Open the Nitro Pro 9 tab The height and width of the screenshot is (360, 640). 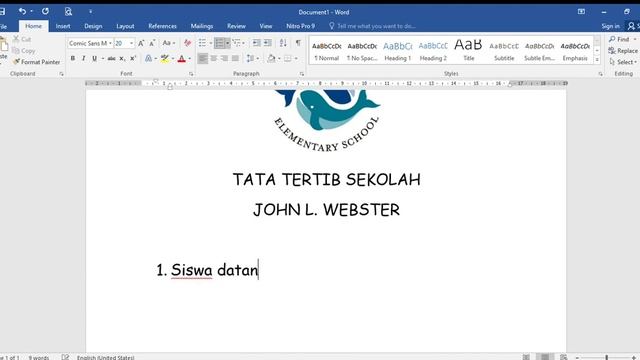click(300, 26)
